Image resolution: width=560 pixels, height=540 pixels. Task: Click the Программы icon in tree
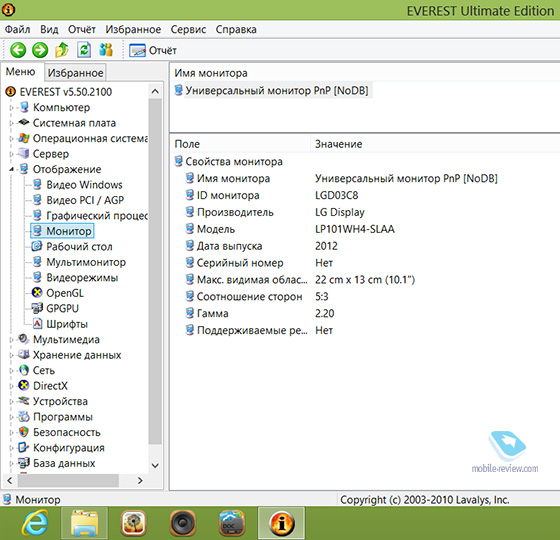coord(24,416)
